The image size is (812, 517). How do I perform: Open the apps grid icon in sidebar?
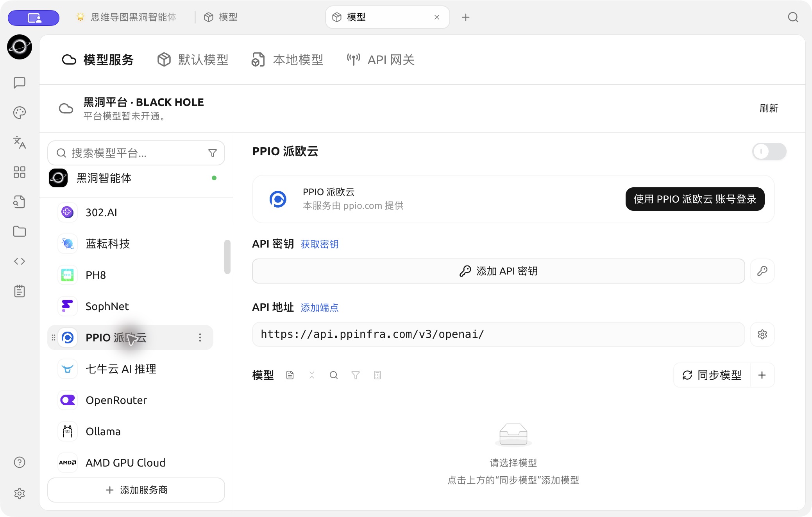coord(20,172)
